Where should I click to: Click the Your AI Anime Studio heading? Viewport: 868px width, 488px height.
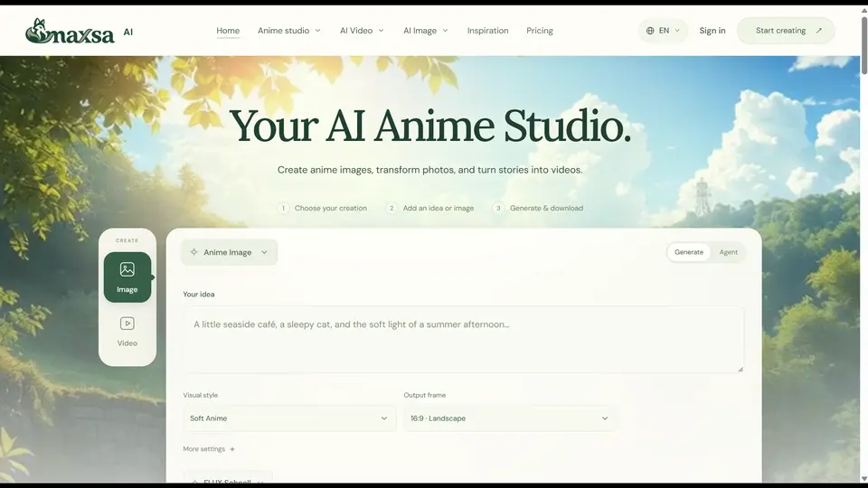coord(429,127)
